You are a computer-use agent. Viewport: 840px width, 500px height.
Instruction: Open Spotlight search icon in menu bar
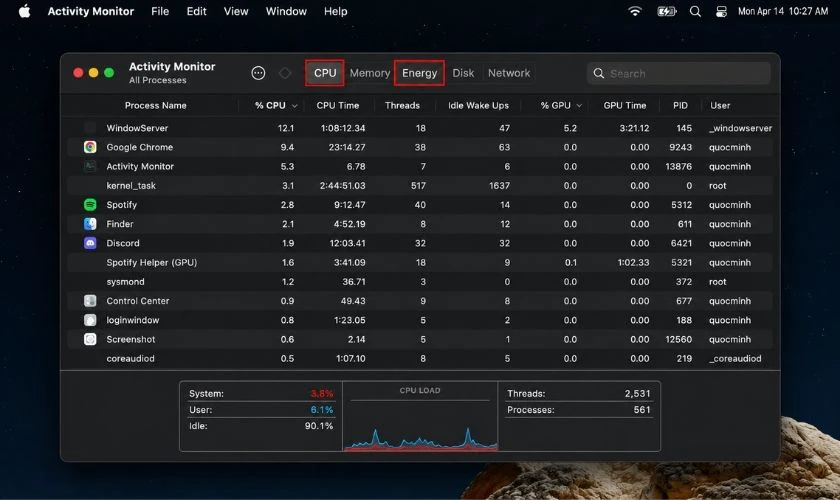[x=695, y=11]
